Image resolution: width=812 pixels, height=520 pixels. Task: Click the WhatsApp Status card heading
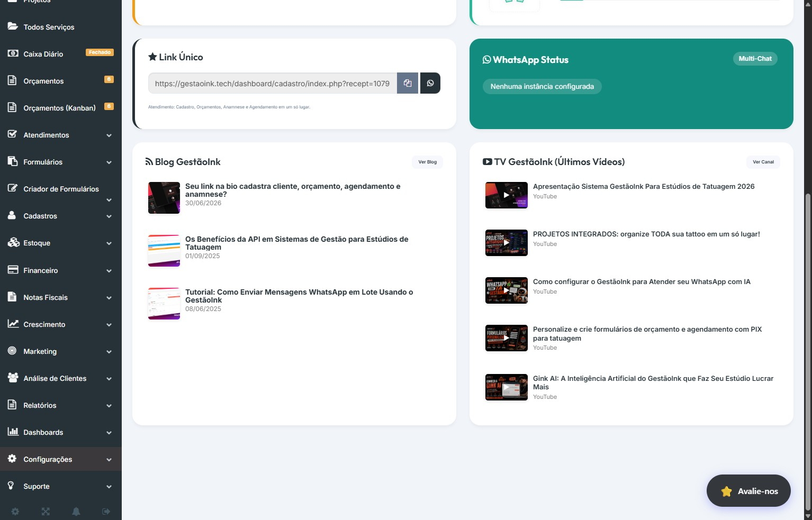pyautogui.click(x=526, y=60)
